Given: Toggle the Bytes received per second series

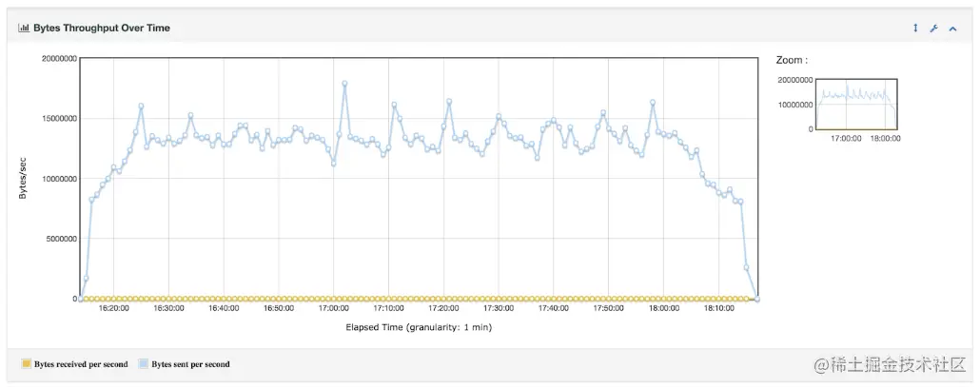Looking at the screenshot, I should [81, 364].
